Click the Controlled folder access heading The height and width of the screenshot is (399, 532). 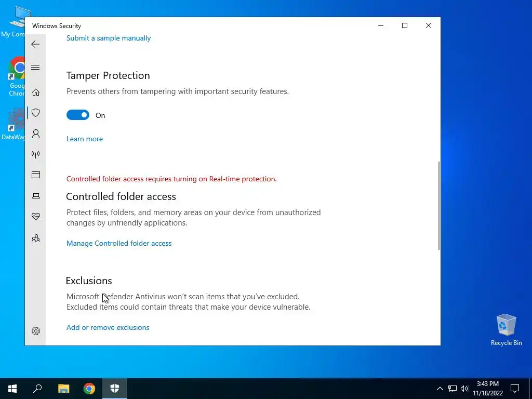[121, 196]
